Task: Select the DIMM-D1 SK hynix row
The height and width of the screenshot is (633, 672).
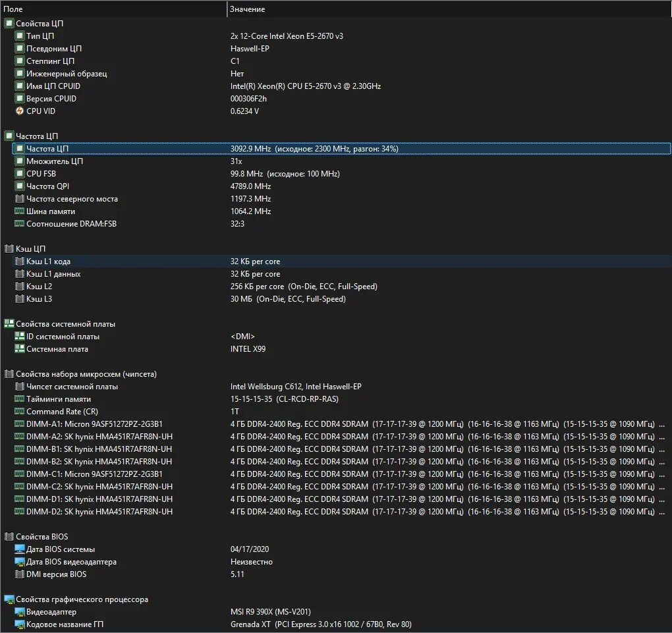Action: (341, 499)
